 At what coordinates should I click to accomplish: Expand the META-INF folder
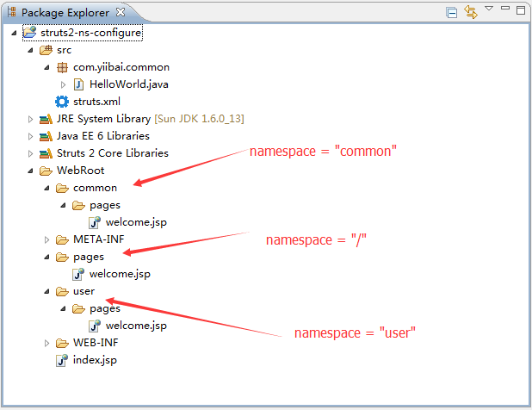47,239
